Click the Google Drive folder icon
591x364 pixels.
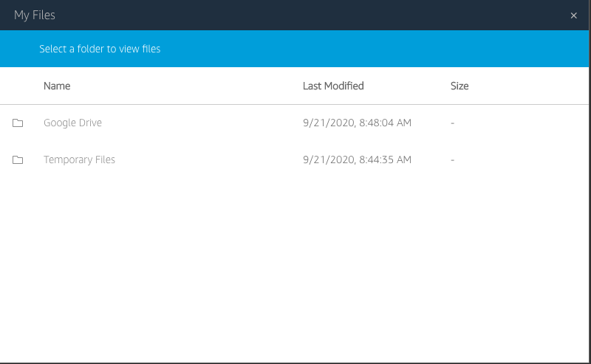point(18,123)
